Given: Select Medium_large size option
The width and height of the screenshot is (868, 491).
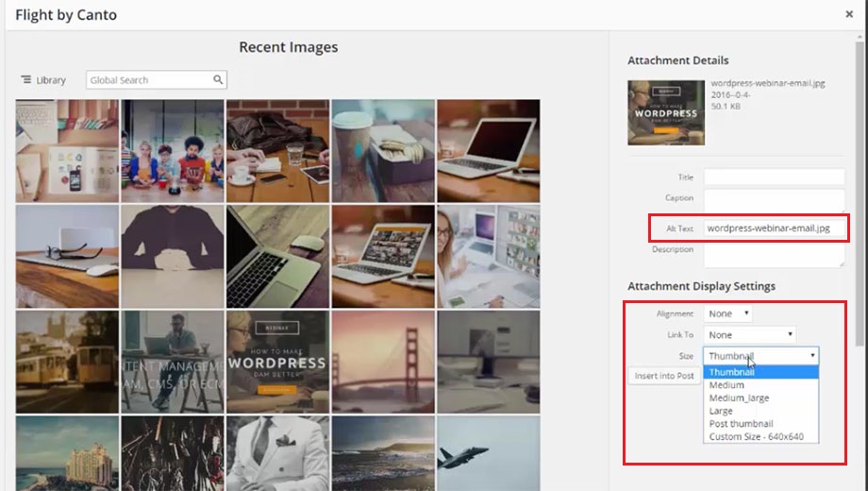Looking at the screenshot, I should click(739, 398).
